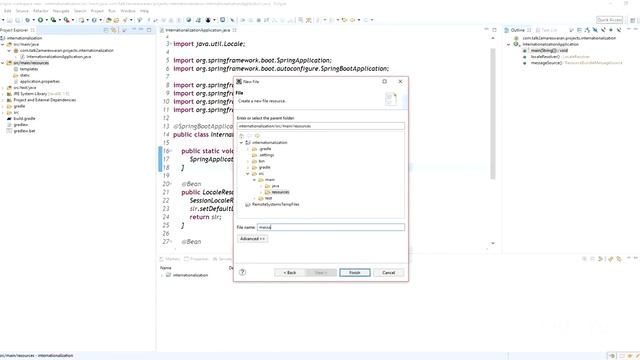This screenshot has height=360, width=640.
Task: Toggle Hide Local Types in Outline
Action: (x=619, y=30)
